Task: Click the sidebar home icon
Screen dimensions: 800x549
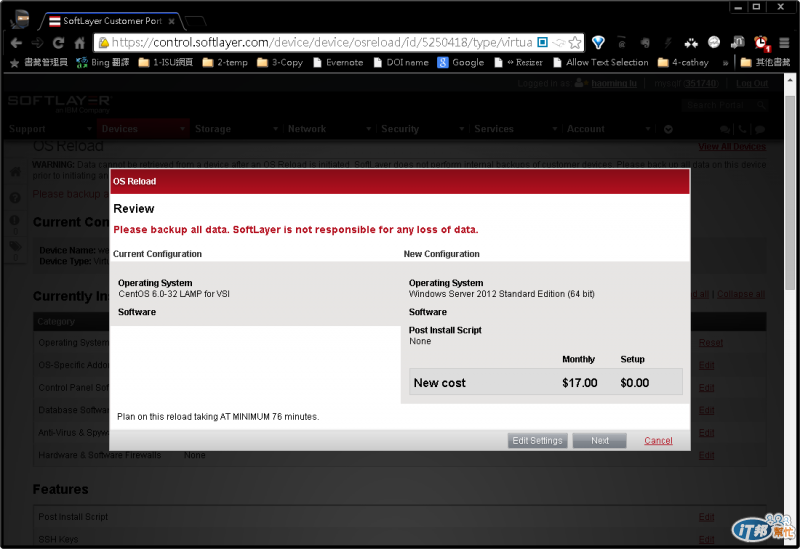Action: coord(15,171)
